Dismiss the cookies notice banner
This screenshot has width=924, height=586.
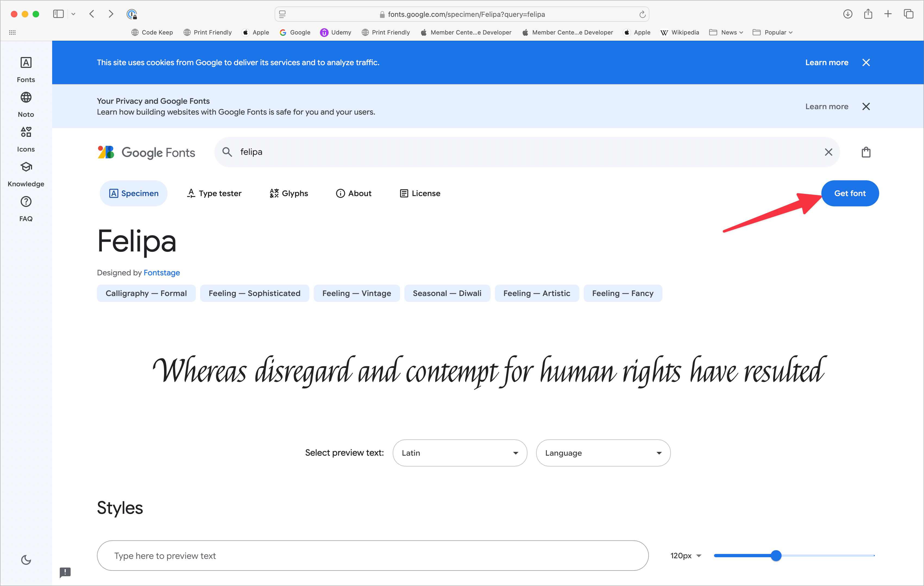click(x=866, y=62)
